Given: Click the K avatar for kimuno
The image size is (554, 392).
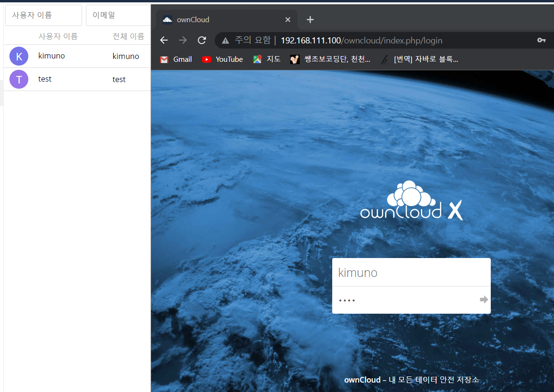Looking at the screenshot, I should (x=19, y=56).
